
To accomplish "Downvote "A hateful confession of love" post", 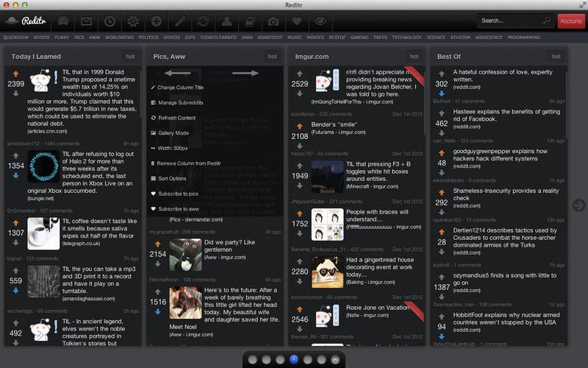I will point(442,93).
